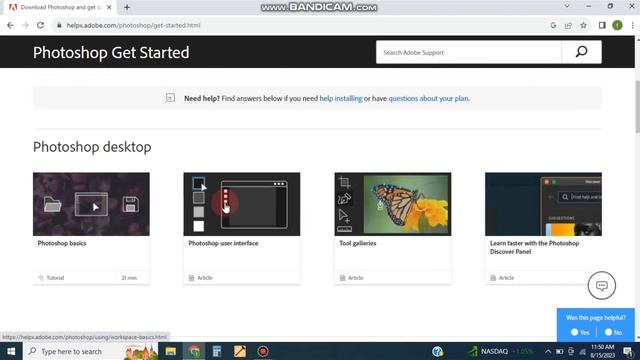Click the Article label under Tool galleries
The width and height of the screenshot is (640, 360).
(356, 278)
